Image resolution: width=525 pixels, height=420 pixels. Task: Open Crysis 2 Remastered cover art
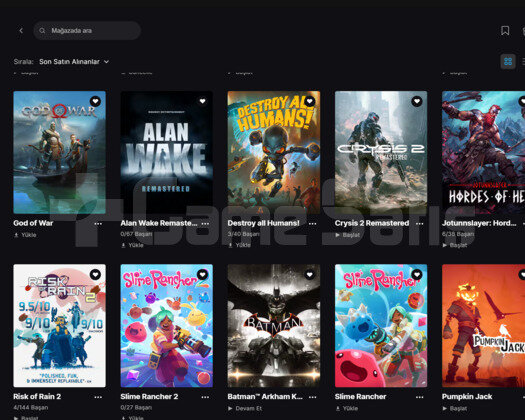[x=381, y=152]
